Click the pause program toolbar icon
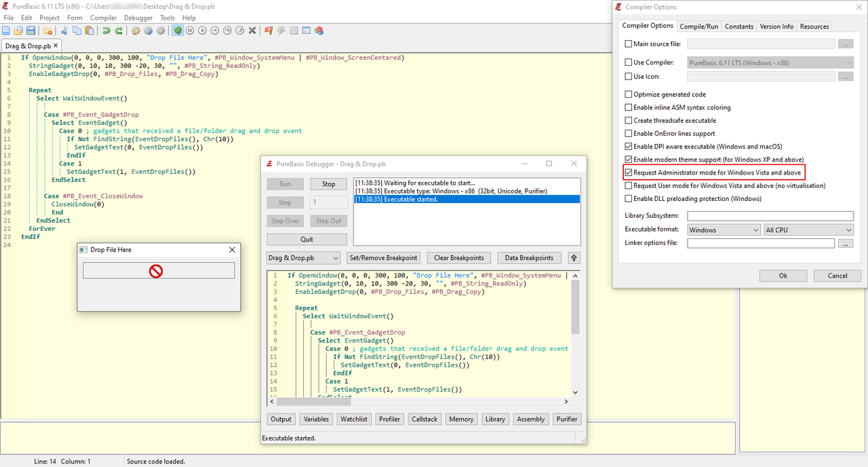868x467 pixels. 190,31
